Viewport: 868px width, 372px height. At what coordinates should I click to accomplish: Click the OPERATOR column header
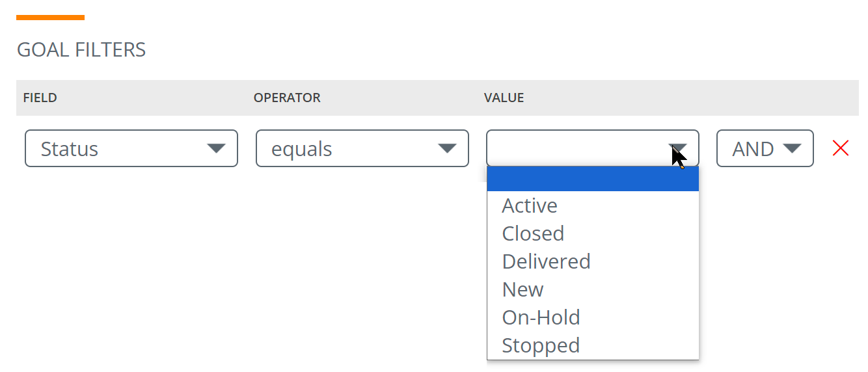(x=287, y=98)
